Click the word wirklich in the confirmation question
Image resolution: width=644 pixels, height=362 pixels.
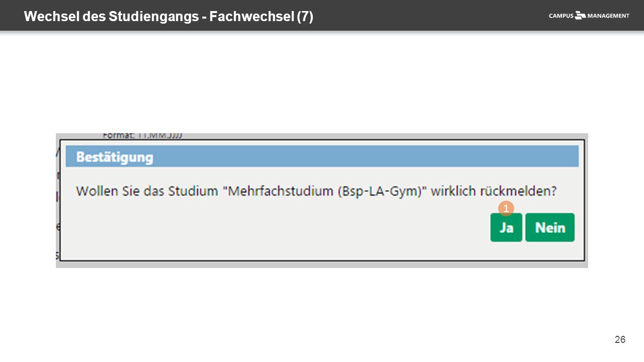coord(453,192)
